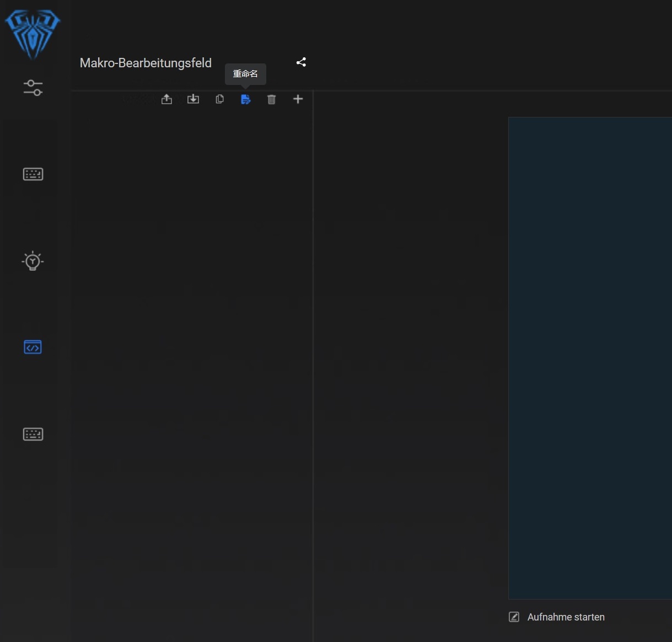This screenshot has width=672, height=642.
Task: Open the settings sliders sidebar icon
Action: coord(33,87)
